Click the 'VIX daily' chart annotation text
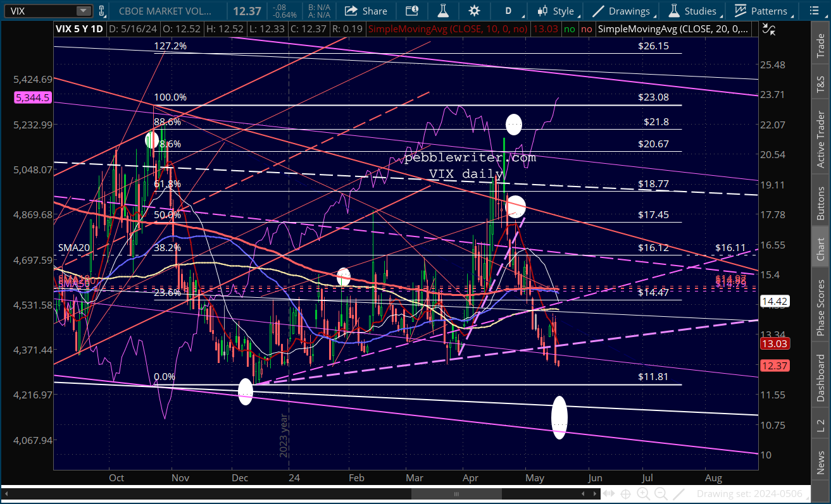Screen dimensions: 831x504 466,173
